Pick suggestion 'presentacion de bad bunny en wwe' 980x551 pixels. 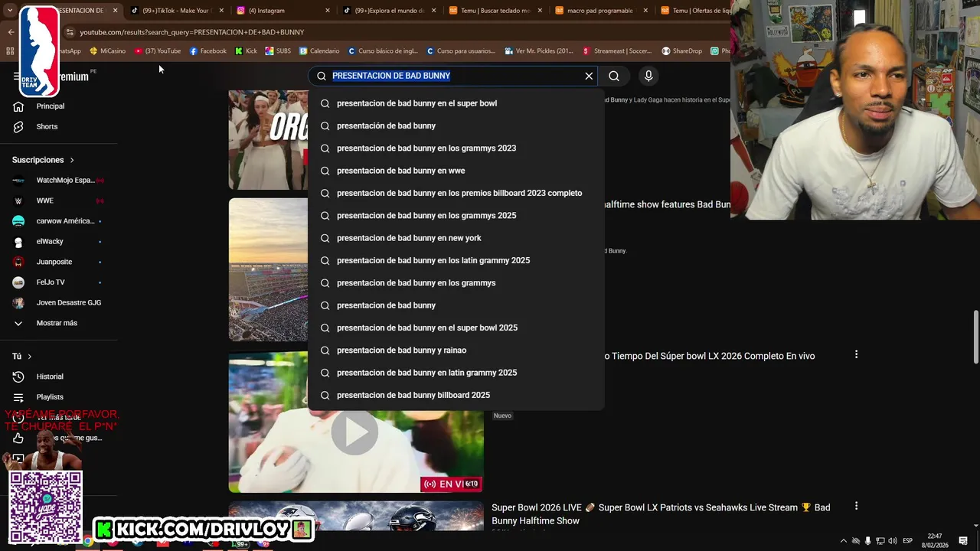coord(456,171)
